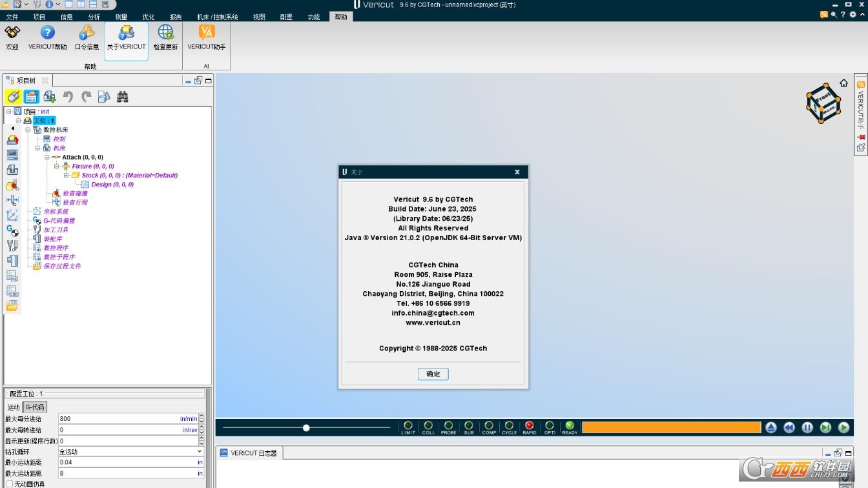Image resolution: width=868 pixels, height=488 pixels.
Task: Open 口令信息 license info
Action: click(x=87, y=37)
